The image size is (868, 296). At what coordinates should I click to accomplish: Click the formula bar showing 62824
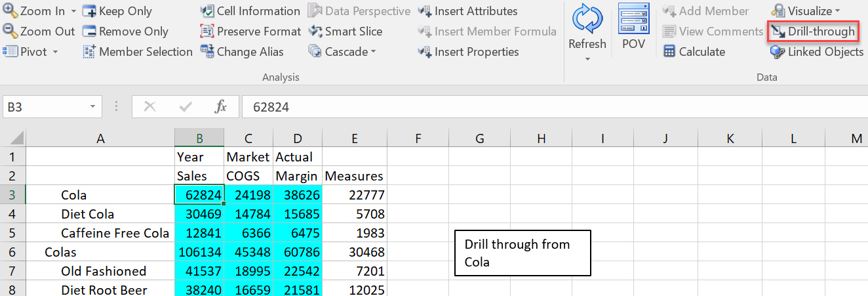[554, 107]
